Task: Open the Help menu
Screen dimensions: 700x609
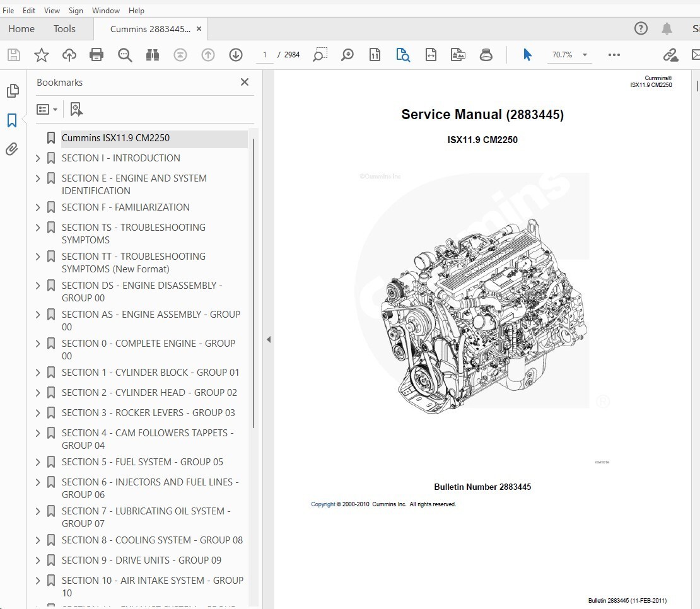Action: coord(136,10)
